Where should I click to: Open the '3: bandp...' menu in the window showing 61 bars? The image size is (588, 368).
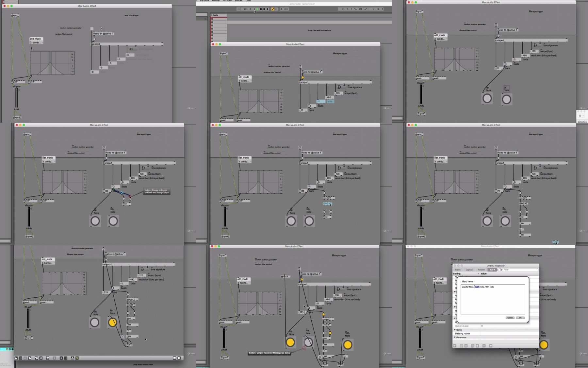[441, 39]
